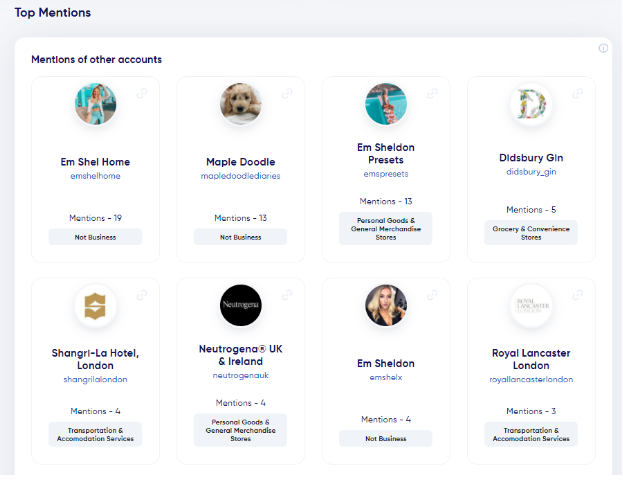Click Neutrogena® UK & Ireland title
Image resolution: width=623 pixels, height=481 pixels.
point(241,355)
